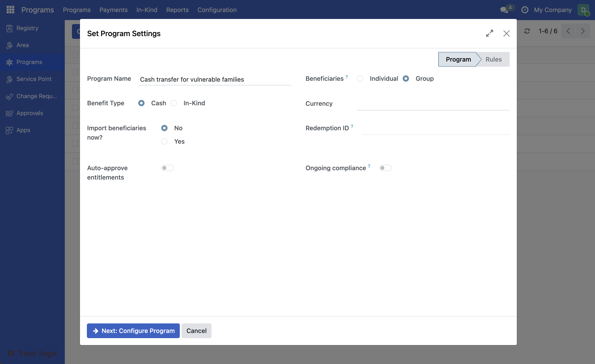Enable the Ongoing compliance toggle

pyautogui.click(x=385, y=168)
